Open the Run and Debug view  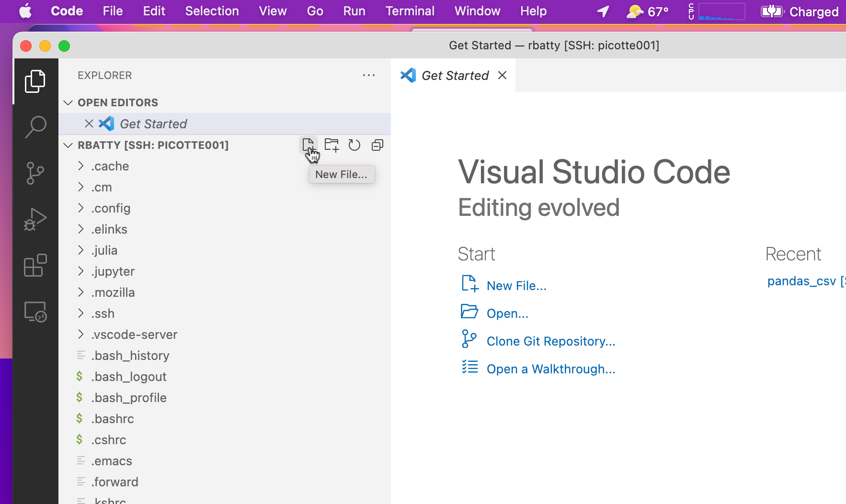35,219
